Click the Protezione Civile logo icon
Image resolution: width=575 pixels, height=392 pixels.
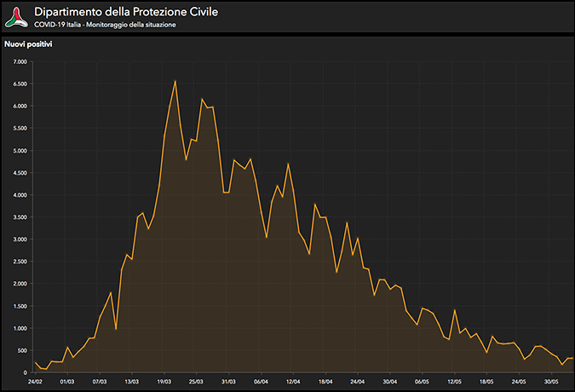[x=15, y=15]
